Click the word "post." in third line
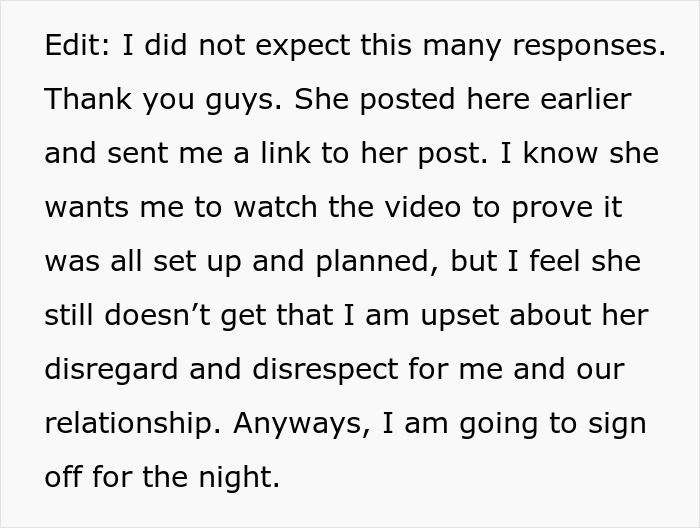The image size is (700, 528). [453, 155]
